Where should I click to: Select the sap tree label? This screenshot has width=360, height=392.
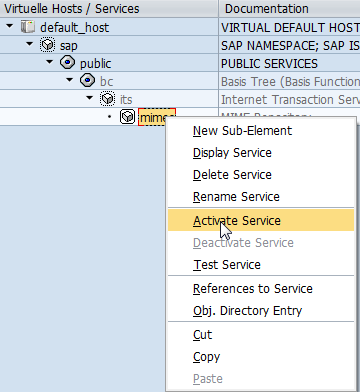pos(69,46)
